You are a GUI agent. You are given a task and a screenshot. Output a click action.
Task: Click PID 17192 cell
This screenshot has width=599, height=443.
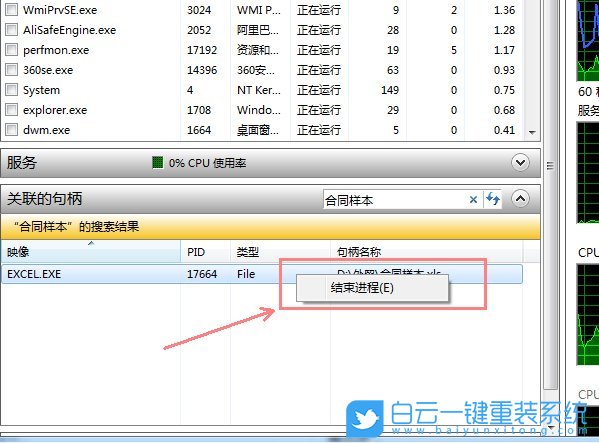point(202,50)
